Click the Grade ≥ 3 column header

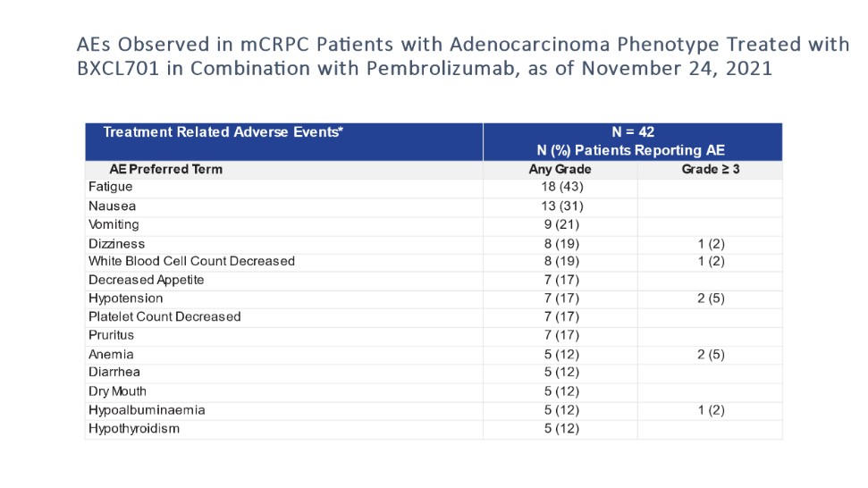[710, 169]
